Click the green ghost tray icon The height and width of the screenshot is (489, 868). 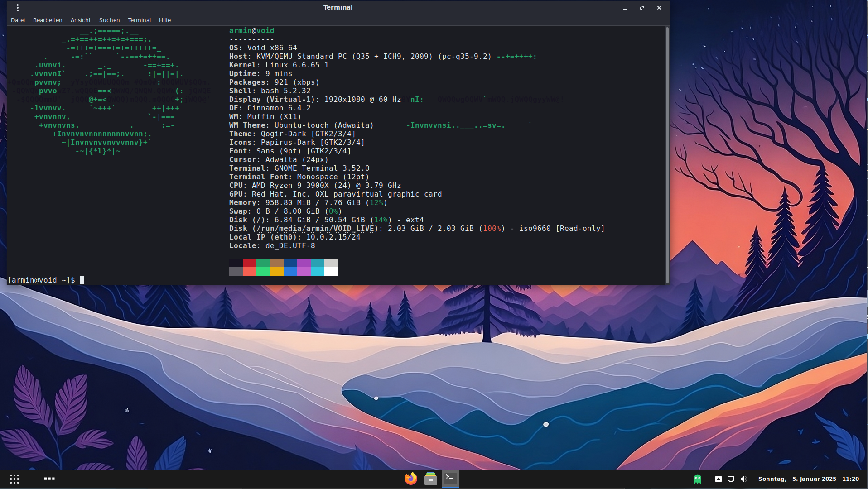(x=697, y=479)
